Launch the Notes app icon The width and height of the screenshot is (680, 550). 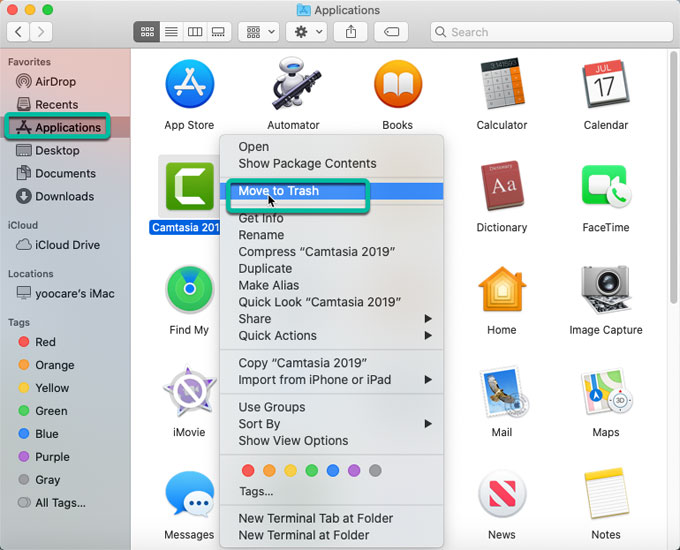pyautogui.click(x=605, y=494)
